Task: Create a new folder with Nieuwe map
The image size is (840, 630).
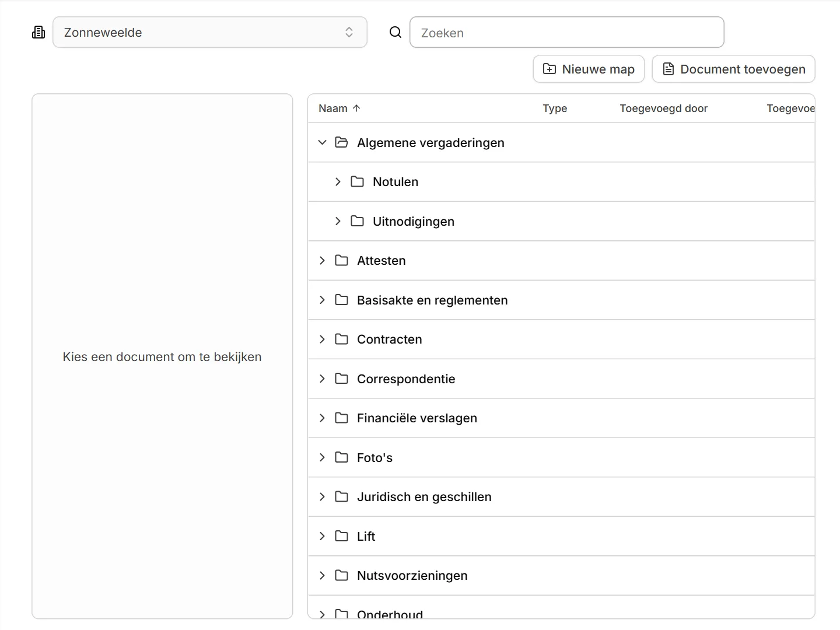Action: [x=589, y=69]
